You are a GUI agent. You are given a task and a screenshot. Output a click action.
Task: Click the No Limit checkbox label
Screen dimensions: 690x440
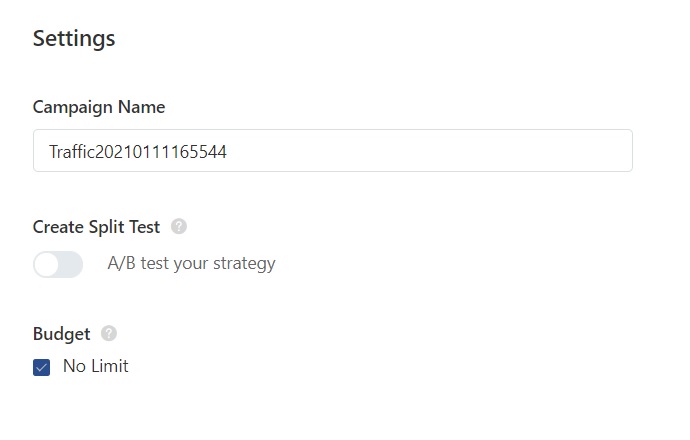pos(95,366)
